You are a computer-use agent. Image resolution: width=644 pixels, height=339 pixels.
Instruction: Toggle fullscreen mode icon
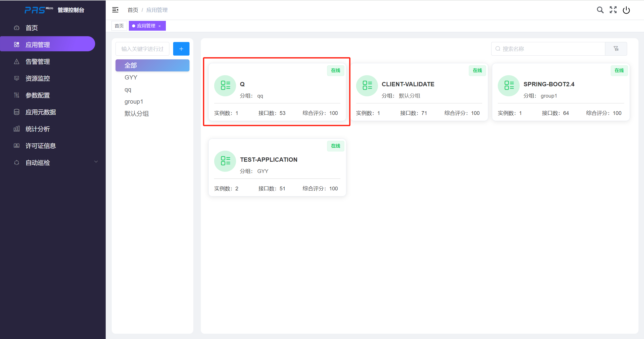[613, 10]
